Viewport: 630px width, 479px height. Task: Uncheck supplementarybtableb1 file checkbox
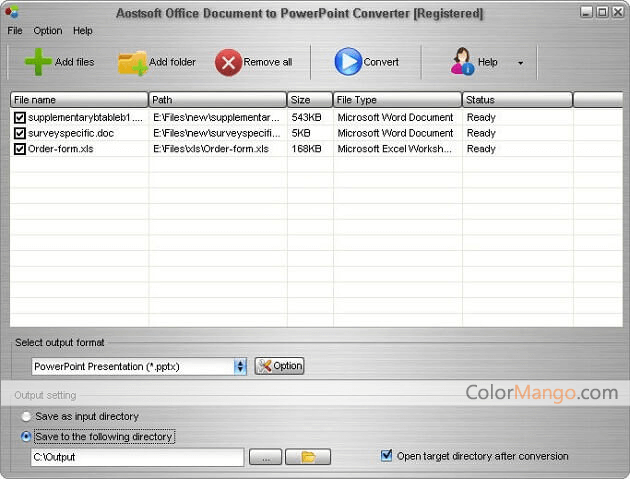[x=20, y=117]
